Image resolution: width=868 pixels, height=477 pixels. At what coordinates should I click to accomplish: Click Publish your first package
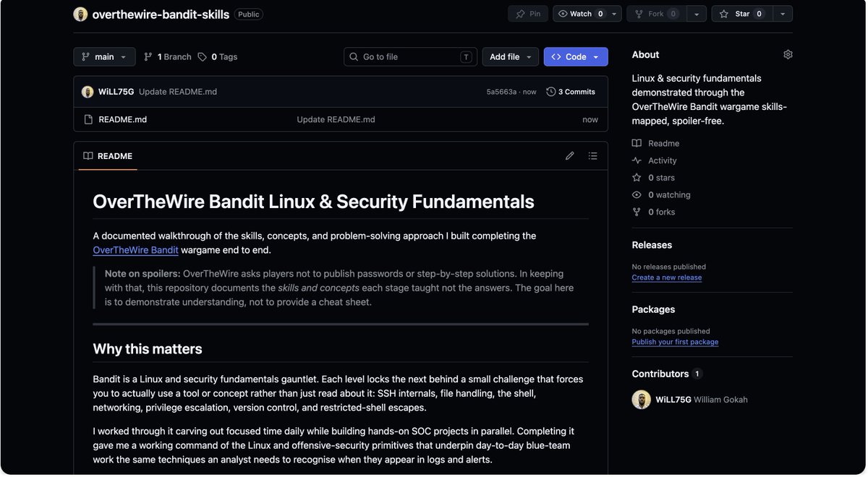point(675,342)
